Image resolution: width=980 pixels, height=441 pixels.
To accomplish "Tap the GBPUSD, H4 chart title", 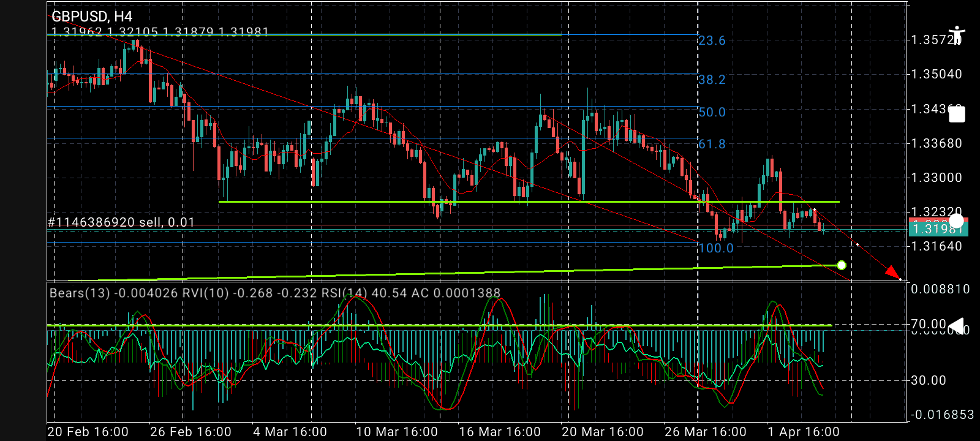I will pyautogui.click(x=92, y=17).
